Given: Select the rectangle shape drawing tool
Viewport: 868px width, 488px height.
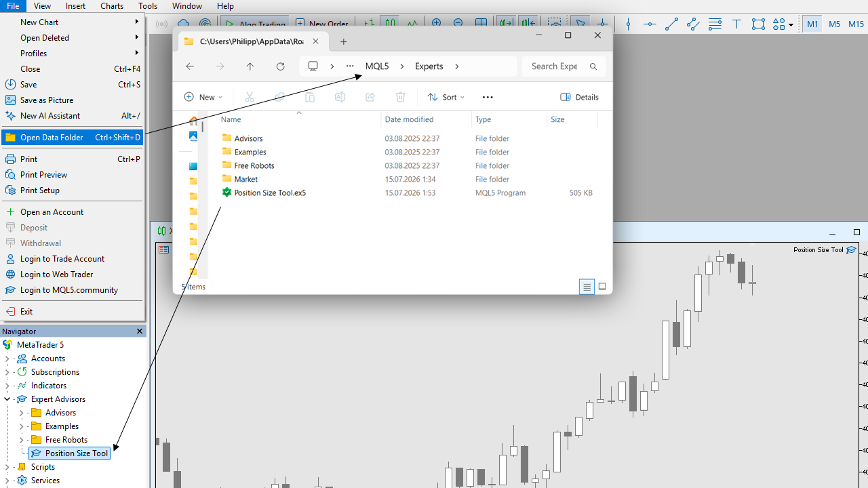Looking at the screenshot, I should point(758,24).
